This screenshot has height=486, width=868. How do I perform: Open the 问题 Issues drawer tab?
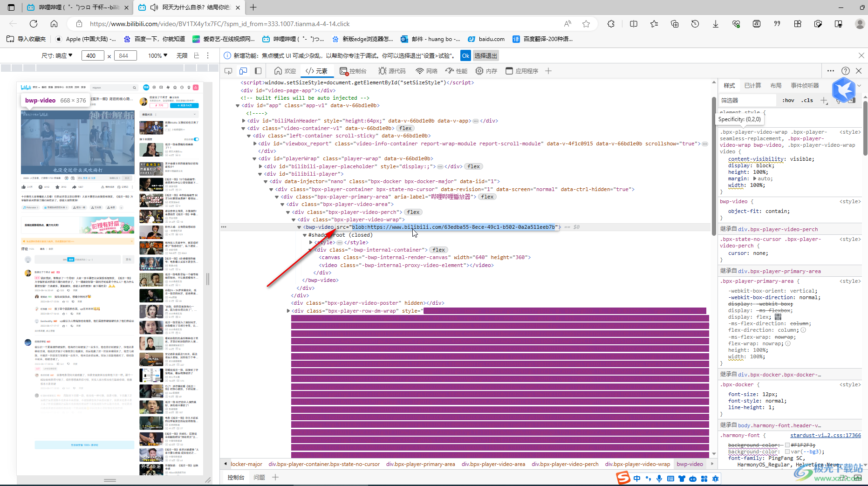[259, 477]
